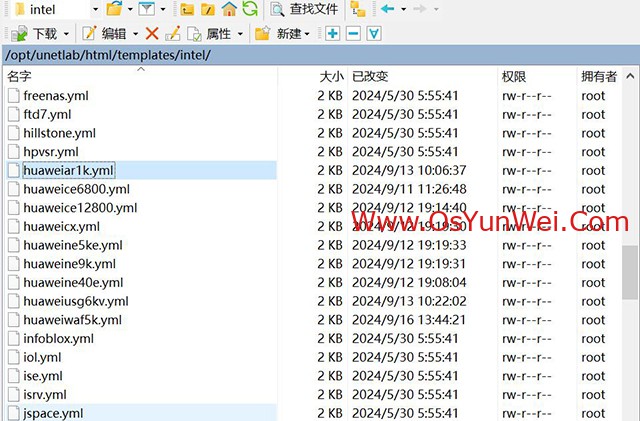Click the file icon beside huaweicx.yml
This screenshot has width=640, height=421.
click(14, 227)
